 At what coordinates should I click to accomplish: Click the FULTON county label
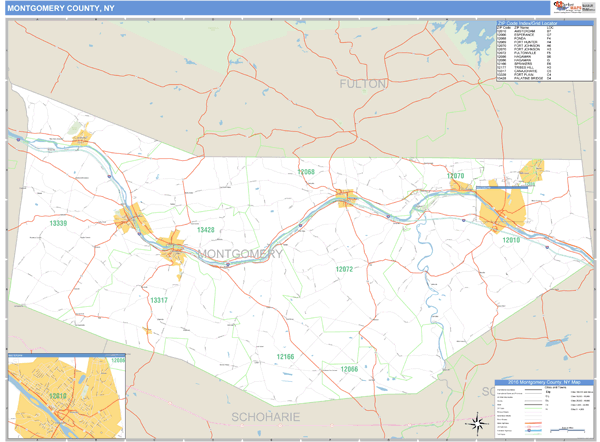tap(363, 84)
